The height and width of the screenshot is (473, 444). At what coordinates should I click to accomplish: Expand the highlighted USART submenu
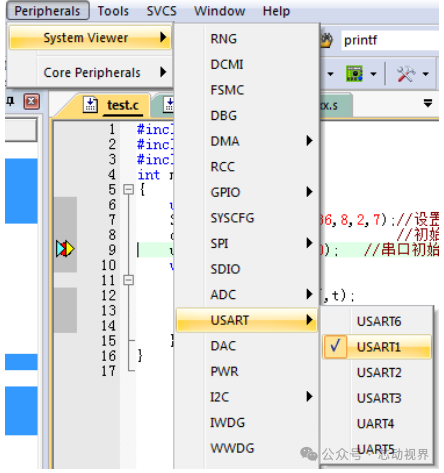(x=247, y=320)
